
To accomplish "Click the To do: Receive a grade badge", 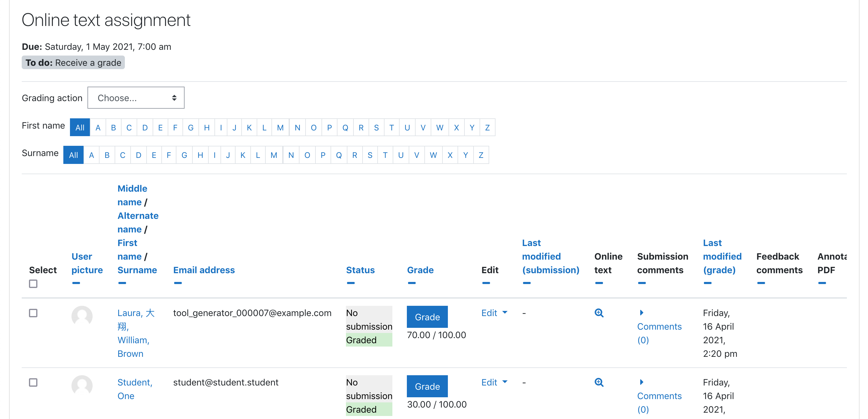I will point(73,63).
